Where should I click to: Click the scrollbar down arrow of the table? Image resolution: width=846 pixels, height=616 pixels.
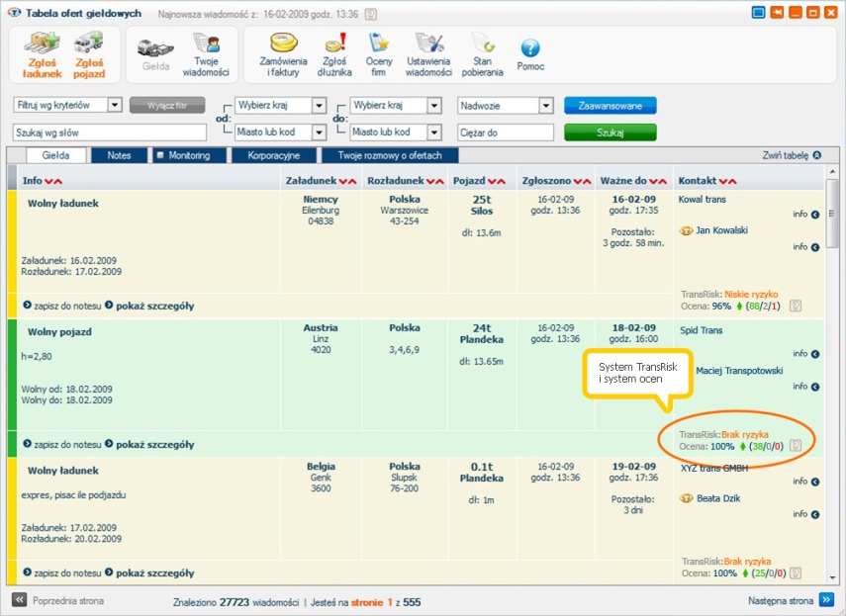coord(832,577)
